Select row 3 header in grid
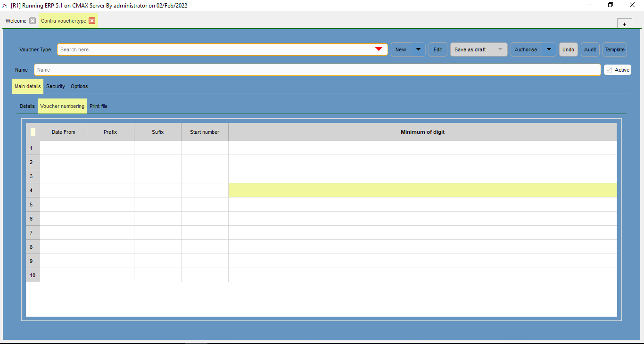 (33, 176)
